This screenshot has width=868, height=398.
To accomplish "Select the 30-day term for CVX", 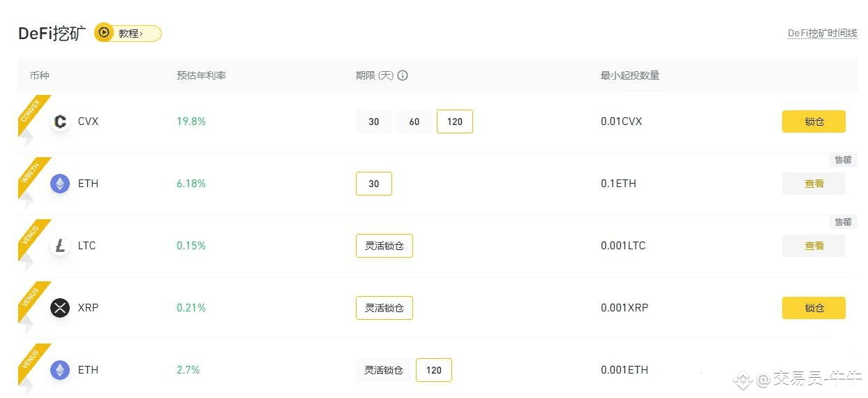I will coord(374,121).
